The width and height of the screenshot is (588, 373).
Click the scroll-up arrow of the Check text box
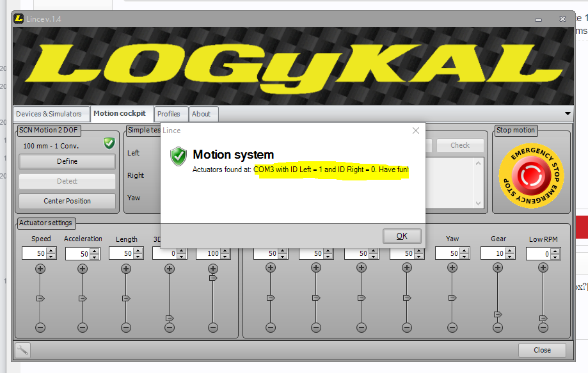[478, 163]
